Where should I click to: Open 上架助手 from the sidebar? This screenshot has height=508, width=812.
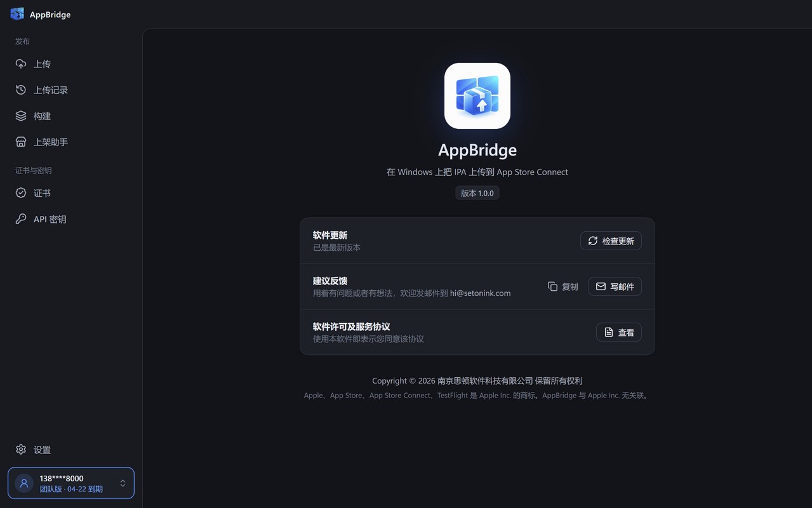pos(71,142)
